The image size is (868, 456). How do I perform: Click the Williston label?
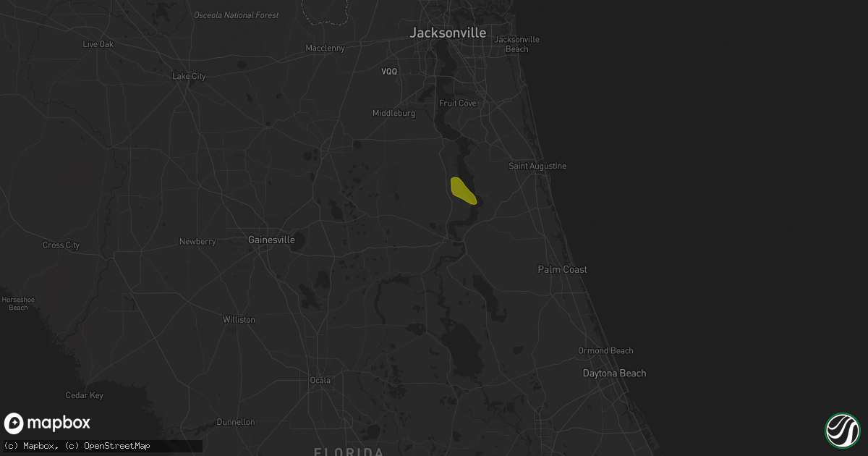point(239,319)
